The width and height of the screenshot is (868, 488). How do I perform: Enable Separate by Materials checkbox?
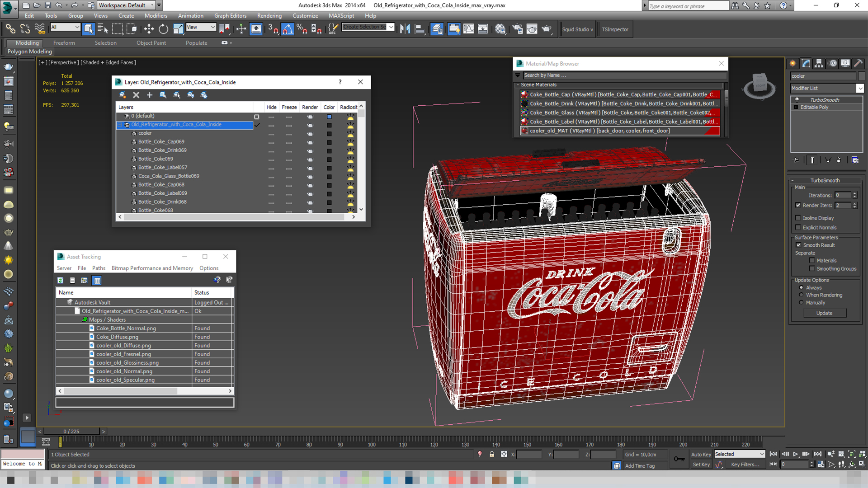pyautogui.click(x=812, y=260)
